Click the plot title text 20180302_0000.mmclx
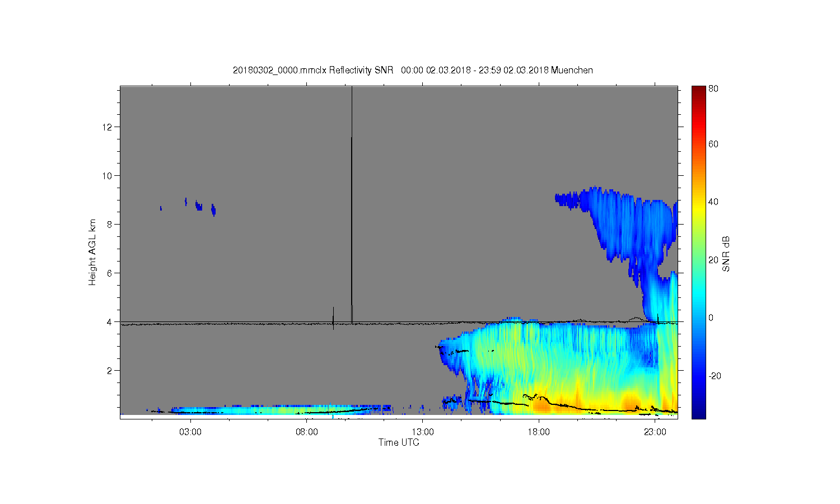 (279, 71)
